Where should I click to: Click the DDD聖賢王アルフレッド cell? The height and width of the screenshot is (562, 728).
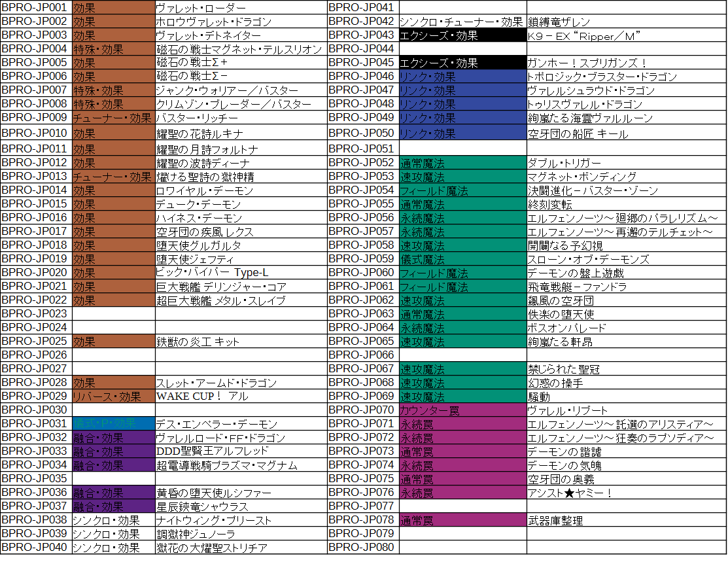pos(241,451)
